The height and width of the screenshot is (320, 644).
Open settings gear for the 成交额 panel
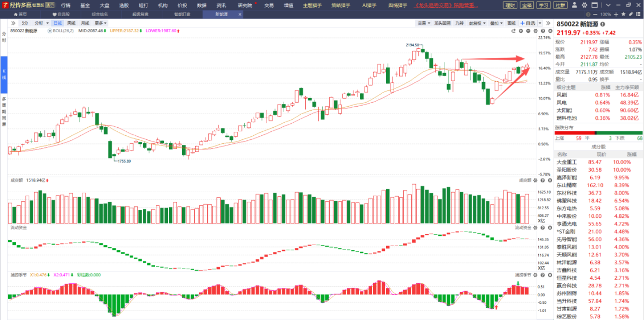tap(535, 180)
